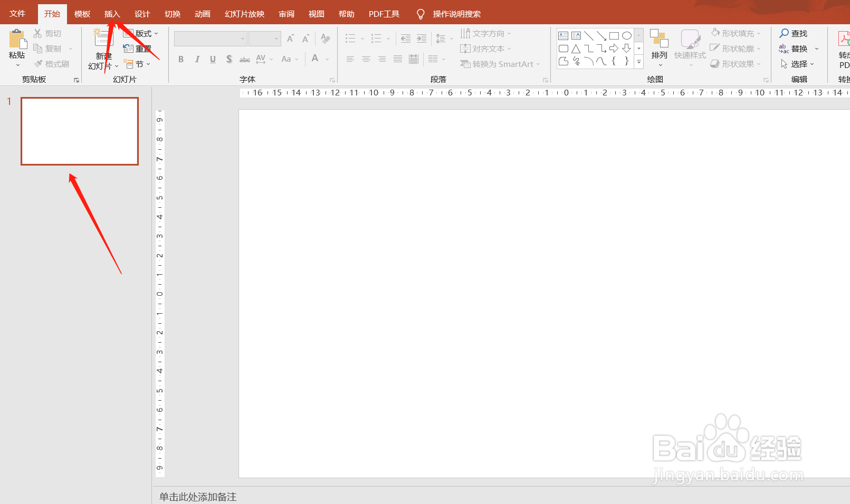Center the text alignment
850x504 pixels.
click(366, 59)
